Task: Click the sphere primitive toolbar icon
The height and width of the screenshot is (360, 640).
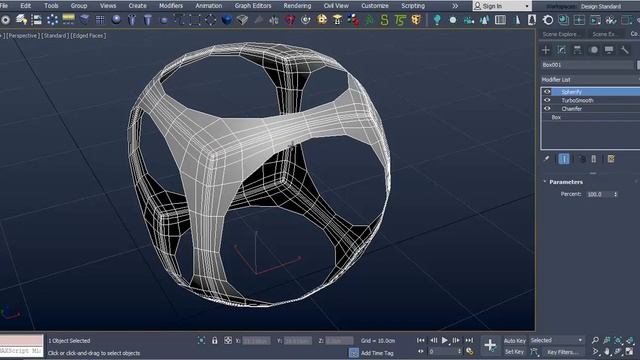Action: 116,20
